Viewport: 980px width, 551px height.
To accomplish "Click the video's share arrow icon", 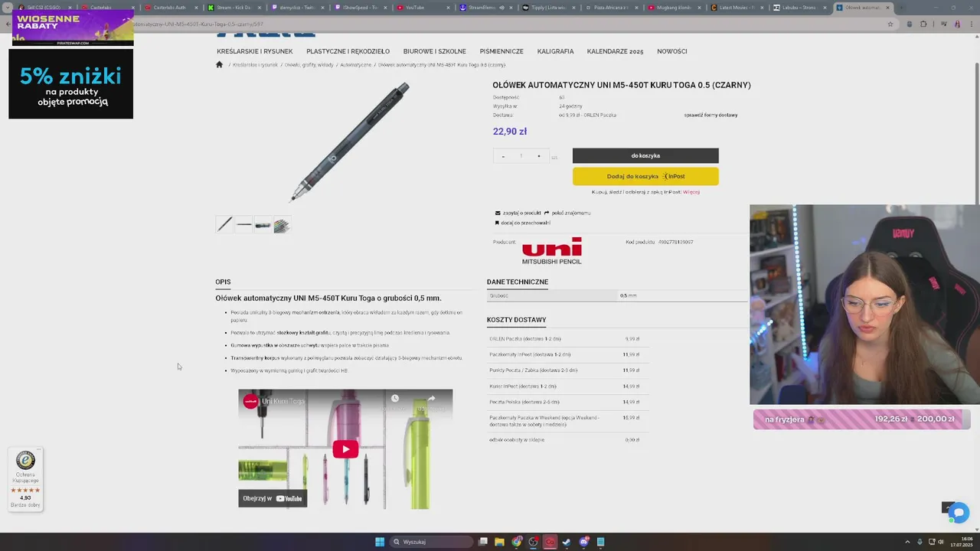I will (x=431, y=399).
